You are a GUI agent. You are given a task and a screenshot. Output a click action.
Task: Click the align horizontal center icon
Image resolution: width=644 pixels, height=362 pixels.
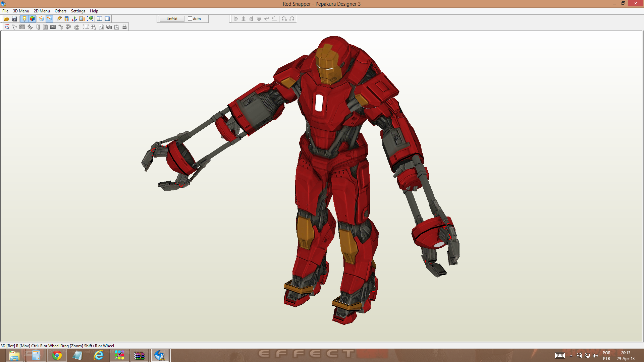(244, 19)
